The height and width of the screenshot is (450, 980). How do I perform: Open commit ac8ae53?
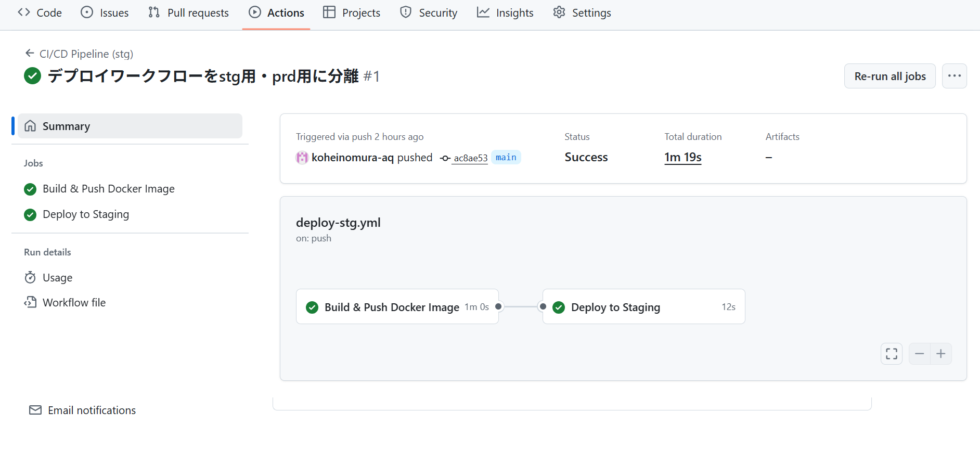[470, 158]
